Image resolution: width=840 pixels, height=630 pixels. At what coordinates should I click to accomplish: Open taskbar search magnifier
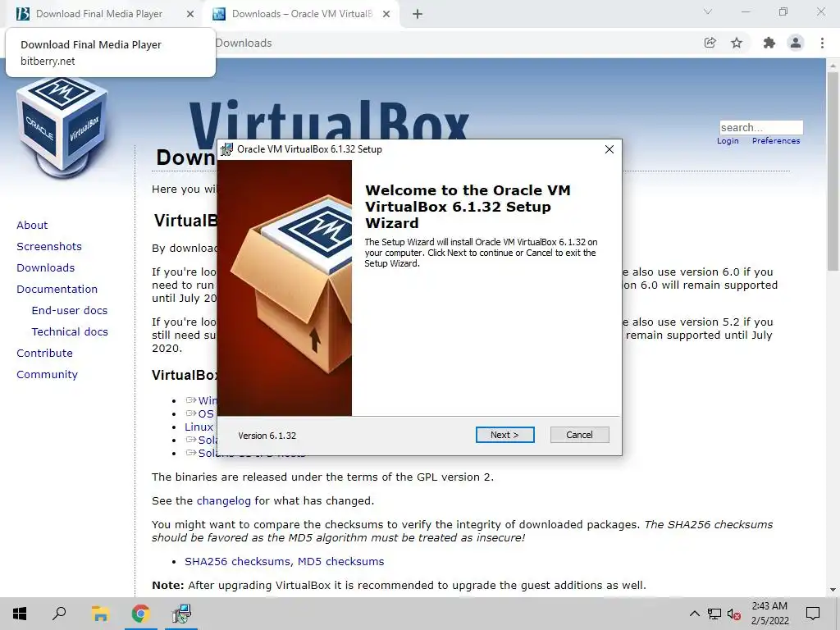tap(59, 614)
